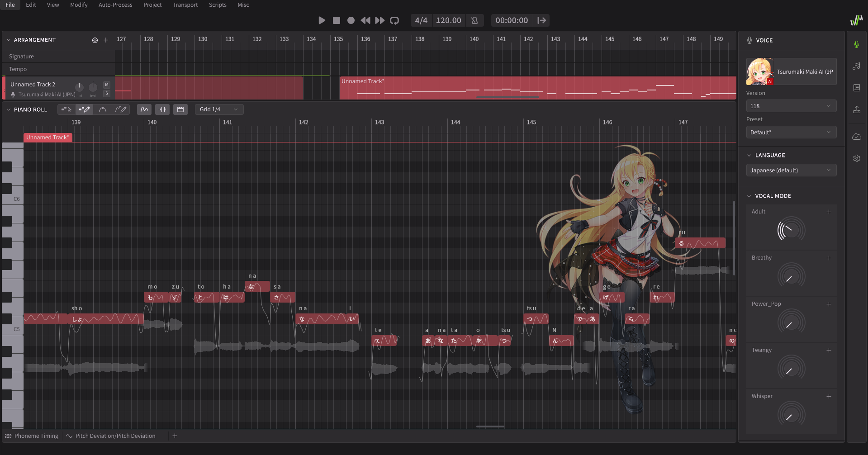Open the Note Properties music note icon

click(x=857, y=66)
